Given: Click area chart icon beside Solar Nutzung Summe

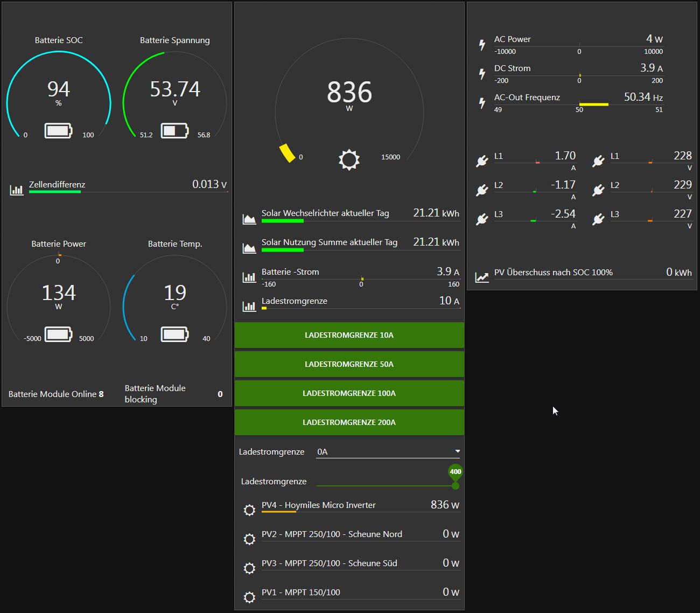Looking at the screenshot, I should tap(249, 248).
